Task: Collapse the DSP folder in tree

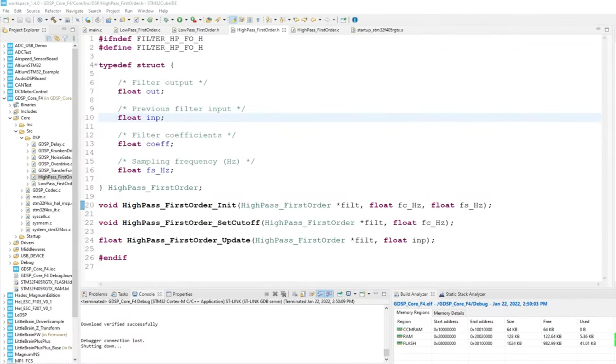Action: 22,138
